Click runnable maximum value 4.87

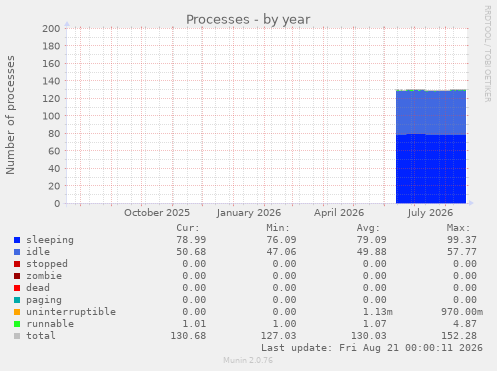click(x=465, y=324)
